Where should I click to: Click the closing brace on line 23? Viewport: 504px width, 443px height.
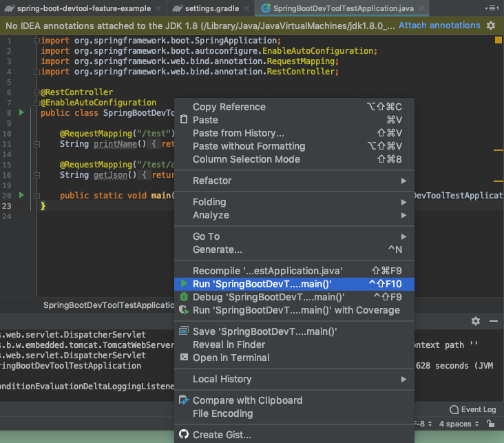[43, 206]
